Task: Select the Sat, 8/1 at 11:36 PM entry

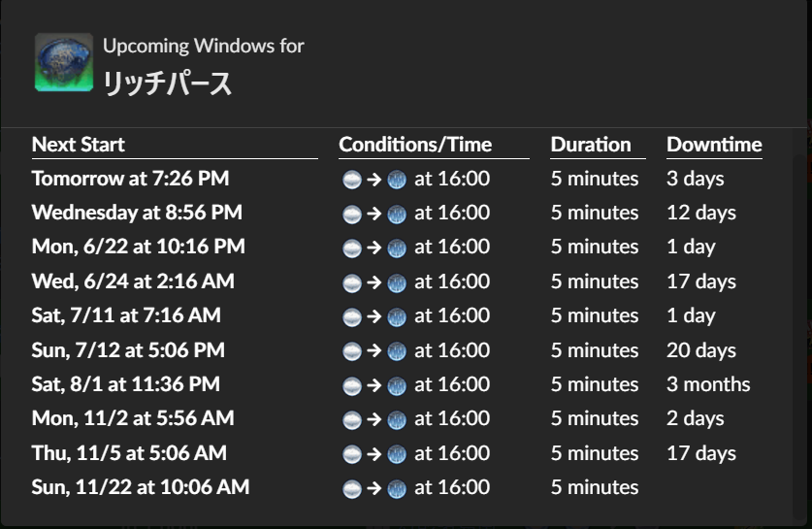Action: point(126,384)
